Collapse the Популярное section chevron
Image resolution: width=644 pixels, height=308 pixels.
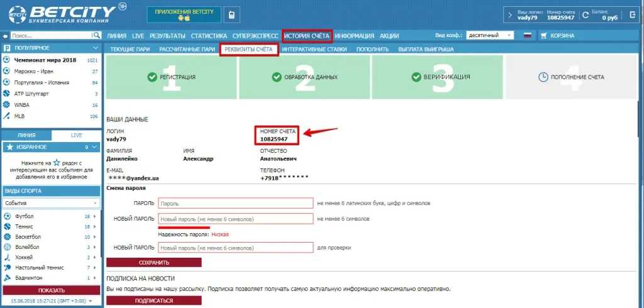[x=96, y=48]
